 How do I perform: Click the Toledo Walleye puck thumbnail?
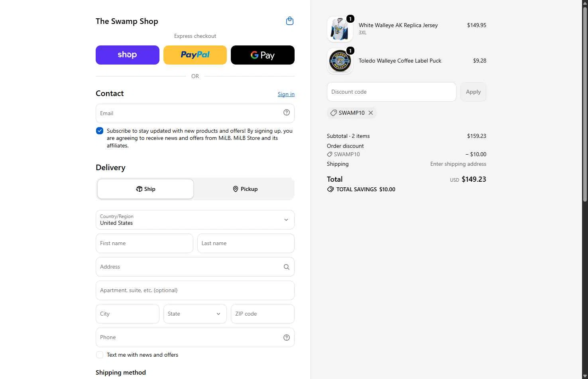point(340,61)
